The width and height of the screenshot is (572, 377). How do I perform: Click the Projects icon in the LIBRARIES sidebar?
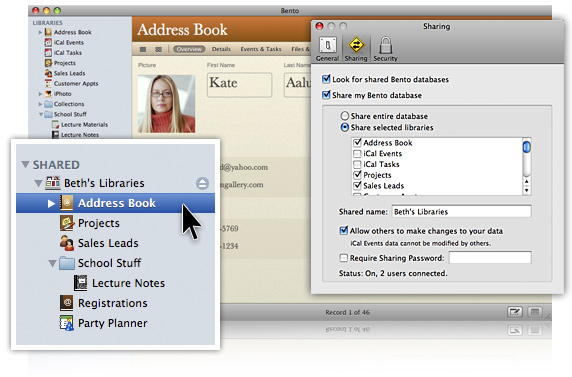coord(48,63)
